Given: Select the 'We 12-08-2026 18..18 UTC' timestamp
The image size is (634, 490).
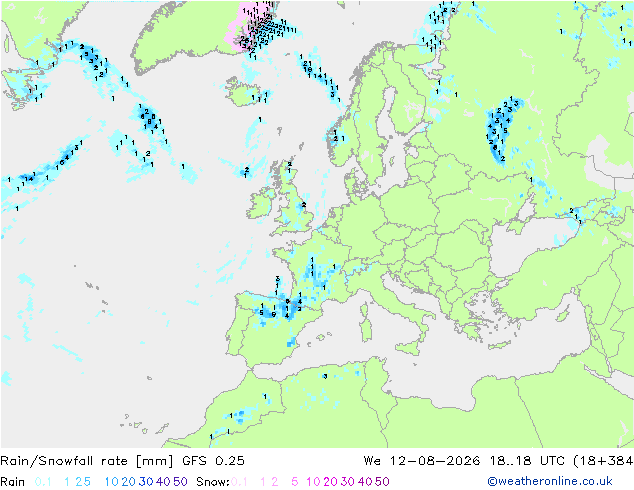Looking at the screenshot, I should click(x=464, y=461).
